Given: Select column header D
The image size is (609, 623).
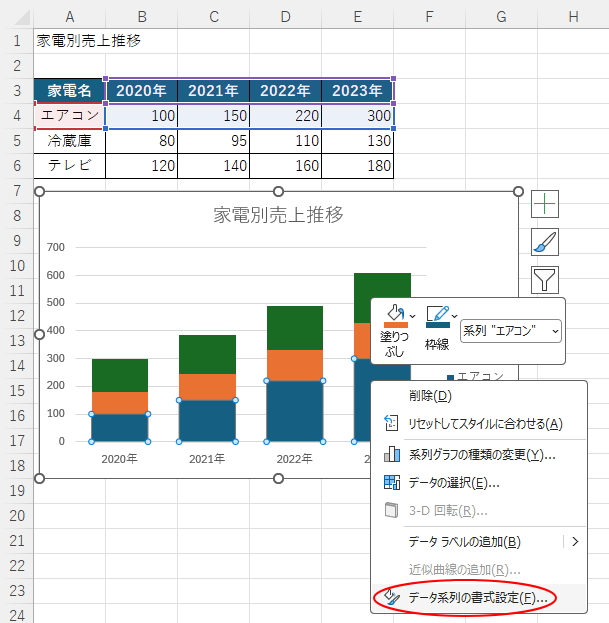Looking at the screenshot, I should [x=286, y=16].
